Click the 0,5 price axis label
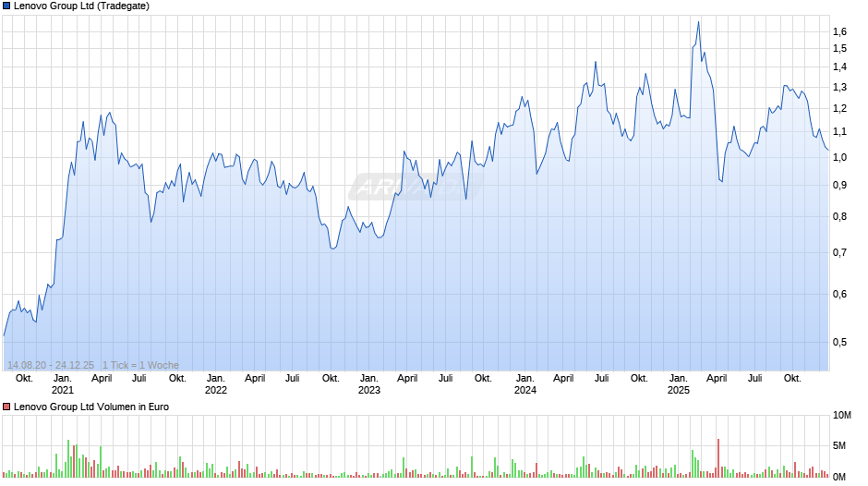868x486 pixels. (x=839, y=343)
